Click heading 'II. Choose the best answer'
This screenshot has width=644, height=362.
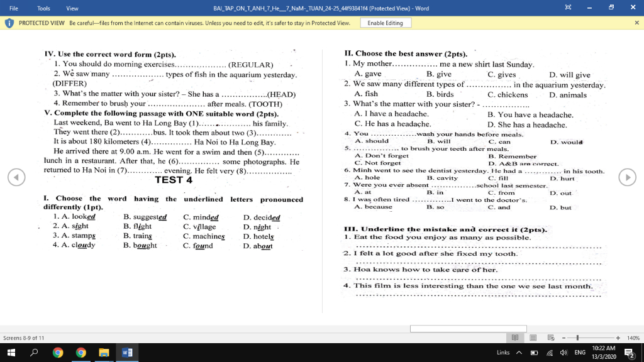click(x=406, y=54)
